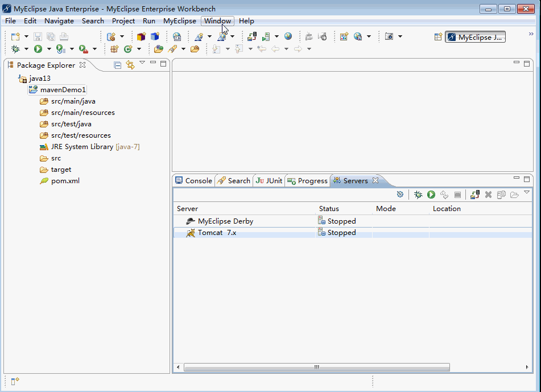The image size is (541, 392).
Task: Open the Servers view menu triangle
Action: coord(527,192)
